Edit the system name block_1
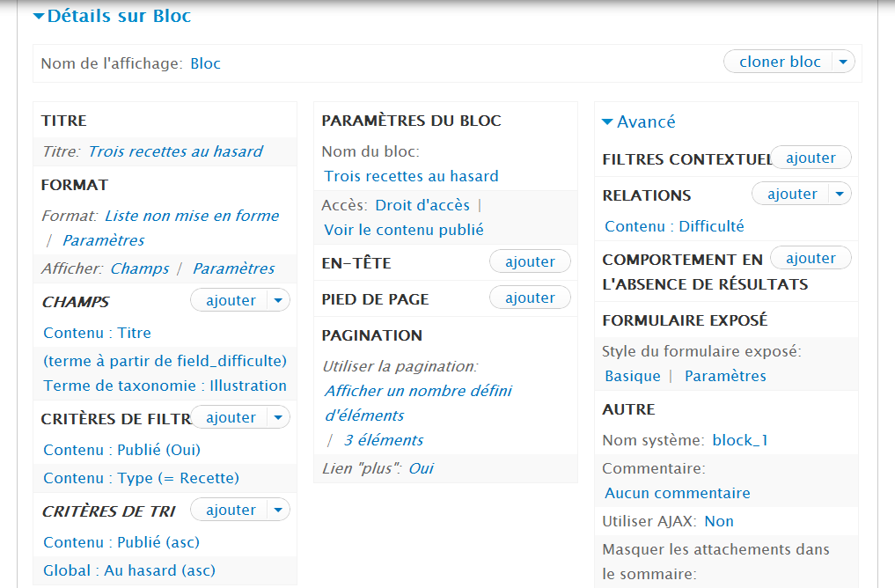895x588 pixels. (x=740, y=440)
